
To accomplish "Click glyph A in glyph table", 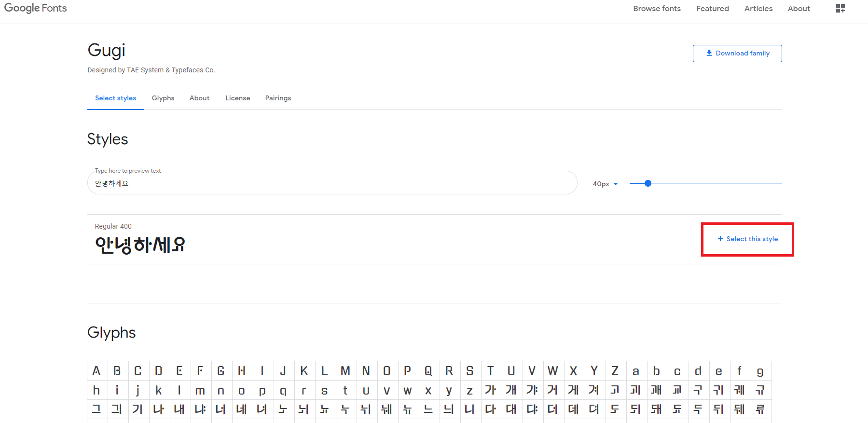I will [97, 370].
